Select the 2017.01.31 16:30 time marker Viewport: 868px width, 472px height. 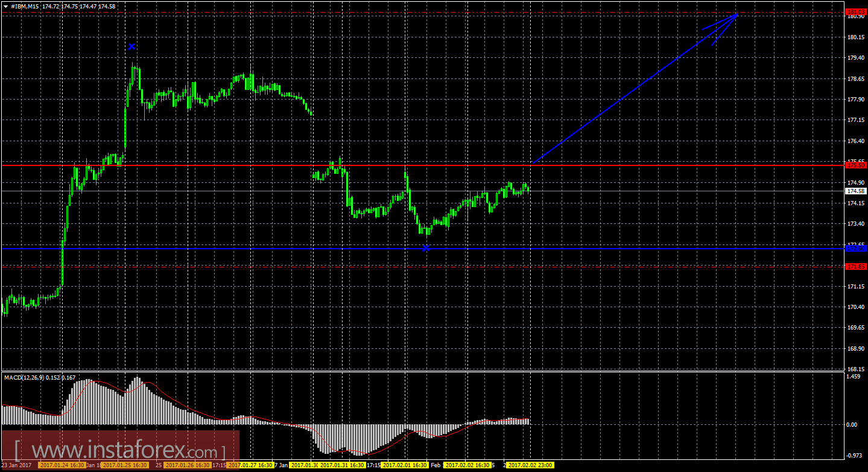(x=343, y=465)
